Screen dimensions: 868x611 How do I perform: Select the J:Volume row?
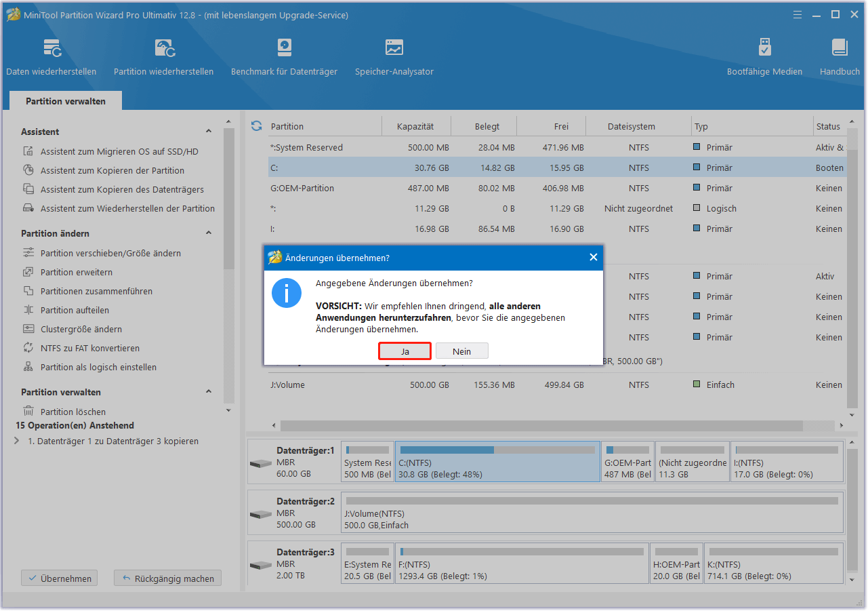click(x=557, y=385)
